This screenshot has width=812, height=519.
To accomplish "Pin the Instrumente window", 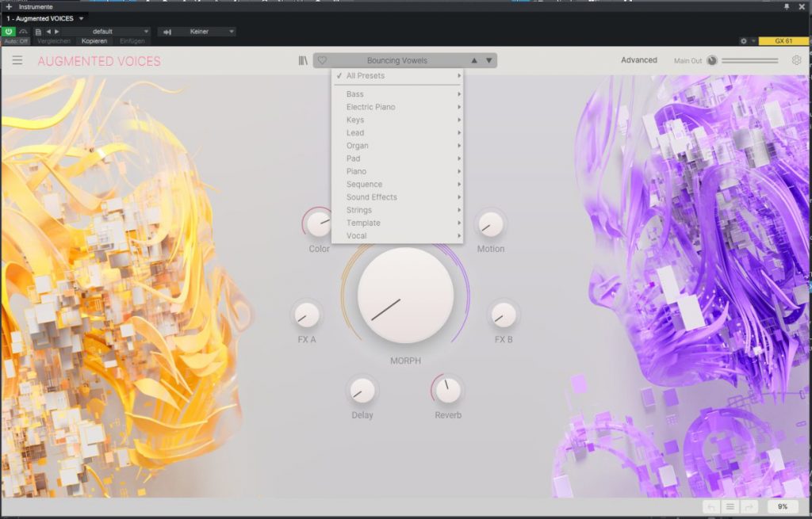I will [x=787, y=6].
